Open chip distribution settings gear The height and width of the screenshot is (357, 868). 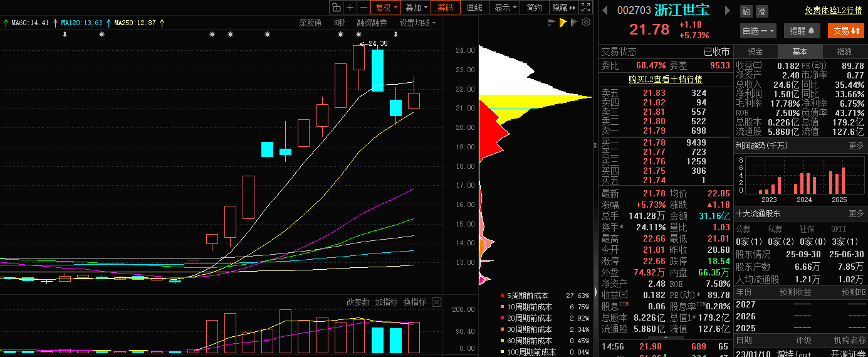point(586,23)
